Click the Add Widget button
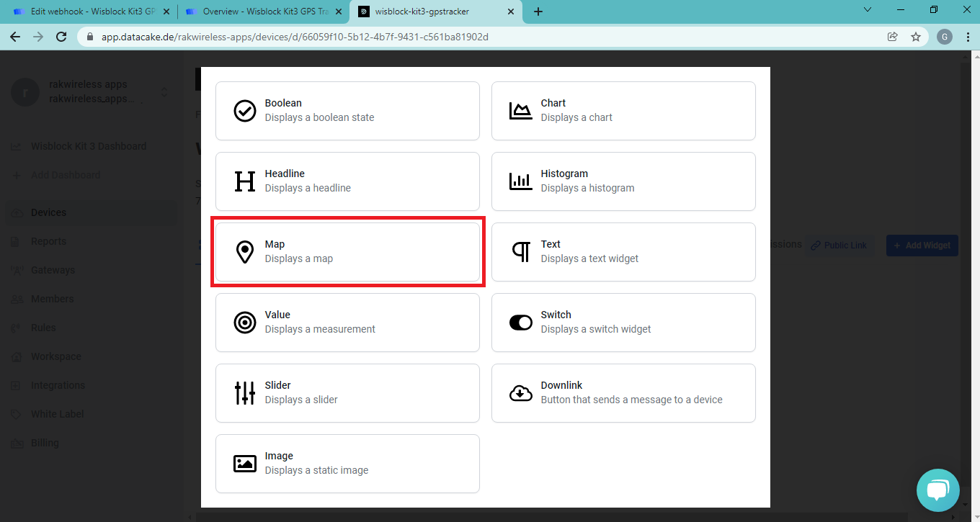The height and width of the screenshot is (522, 980). click(922, 246)
